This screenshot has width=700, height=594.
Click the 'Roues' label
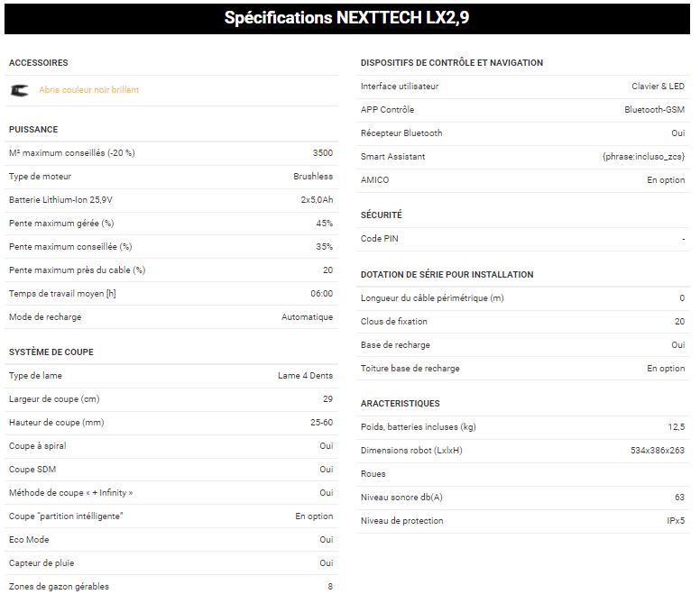(x=373, y=474)
